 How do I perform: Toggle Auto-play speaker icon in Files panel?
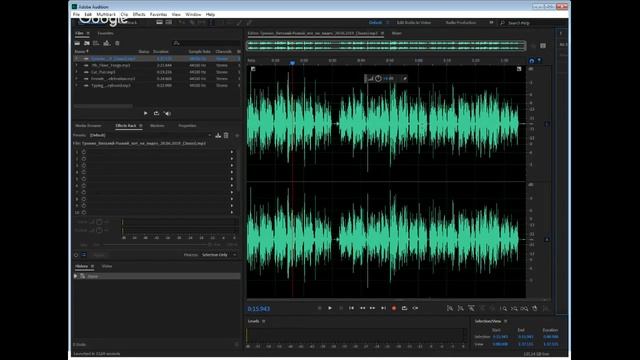point(167,113)
